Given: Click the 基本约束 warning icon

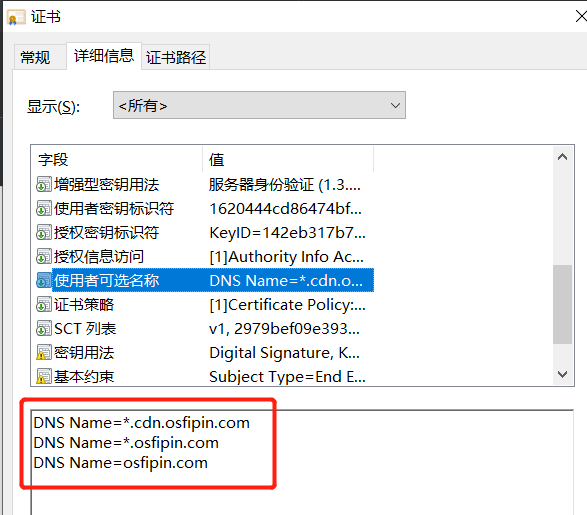Looking at the screenshot, I should click(x=44, y=377).
